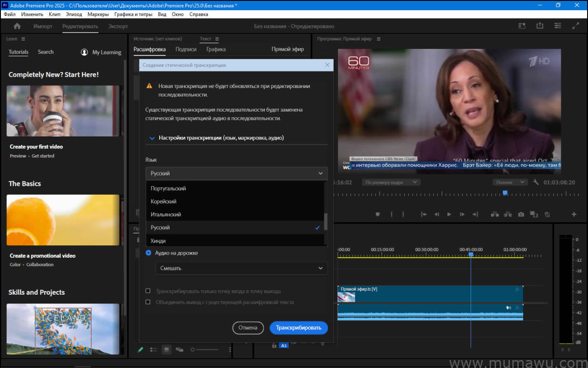588x368 pixels.
Task: Open the Эпизод menu
Action: coord(73,14)
